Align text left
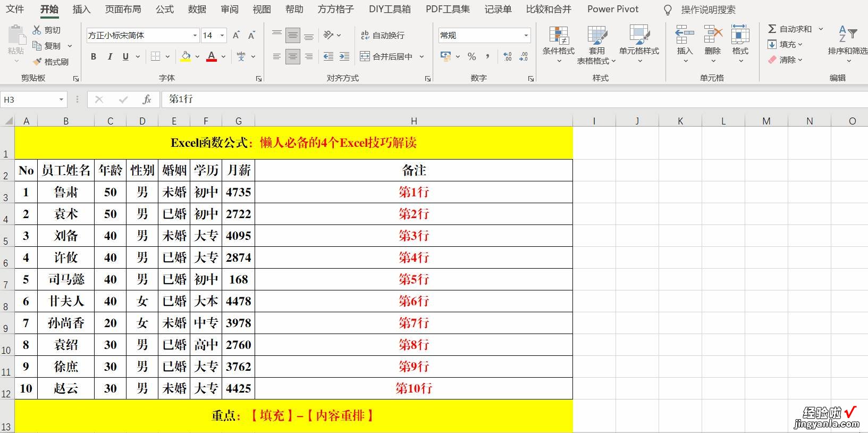Viewport: 868px width, 433px height. [x=277, y=56]
